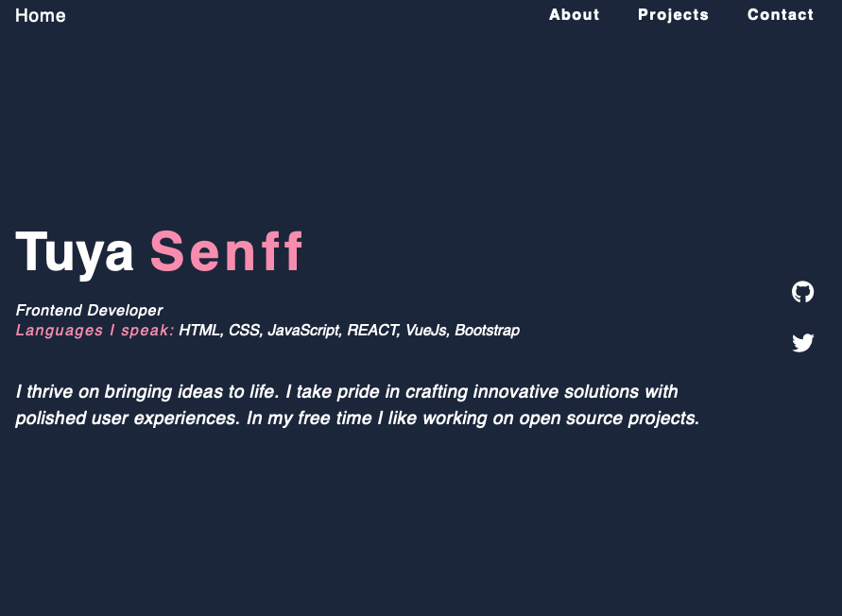This screenshot has width=842, height=616.
Task: Go to the Contact section
Action: point(781,15)
